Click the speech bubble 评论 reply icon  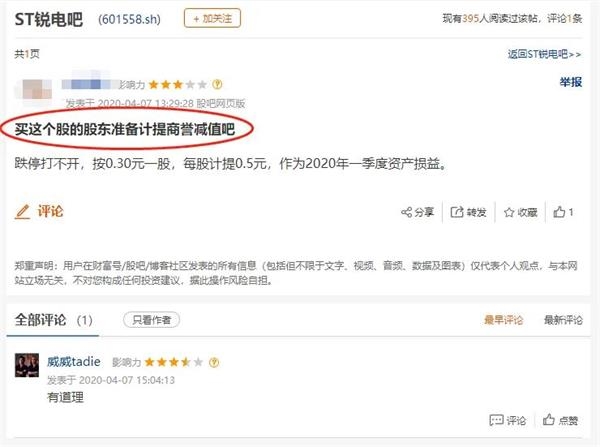click(496, 420)
